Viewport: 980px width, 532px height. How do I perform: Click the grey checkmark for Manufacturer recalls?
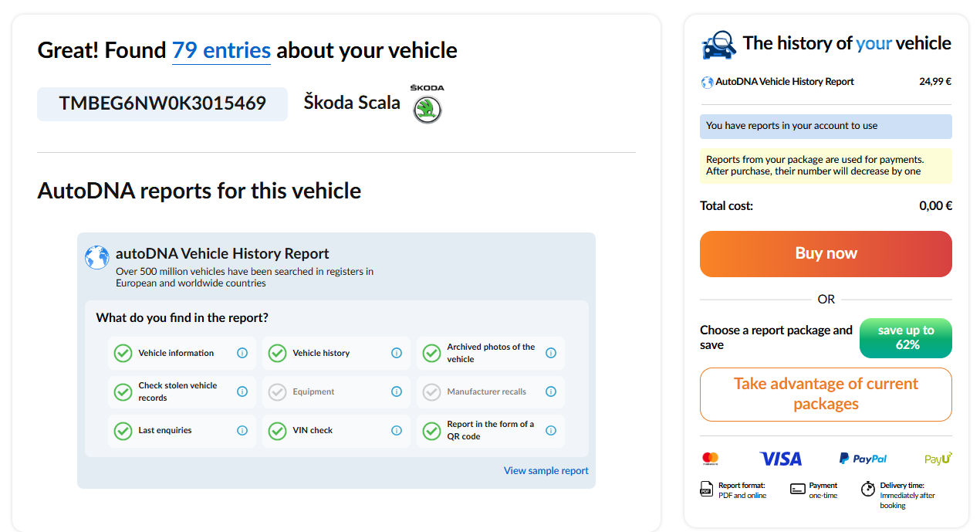click(432, 391)
